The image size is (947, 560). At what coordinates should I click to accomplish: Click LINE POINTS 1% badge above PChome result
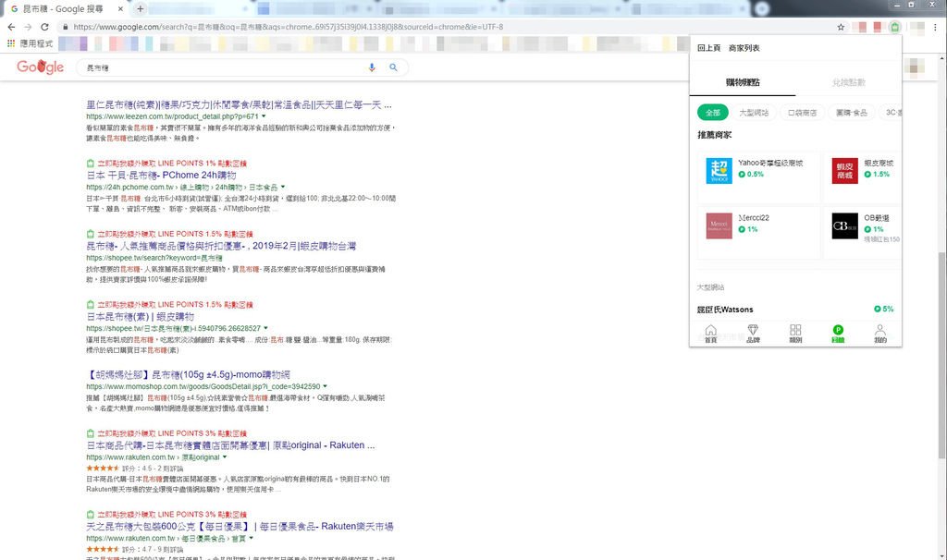[x=166, y=163]
